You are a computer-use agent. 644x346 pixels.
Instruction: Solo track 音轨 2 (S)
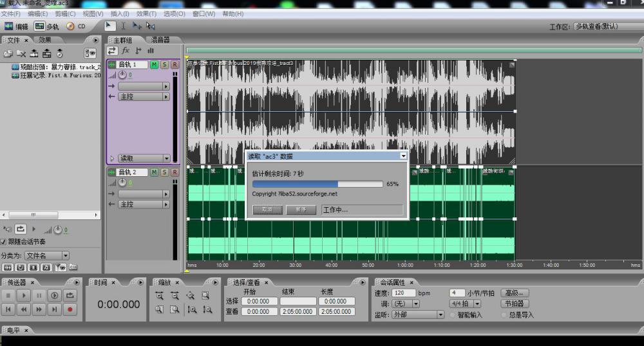coord(164,172)
